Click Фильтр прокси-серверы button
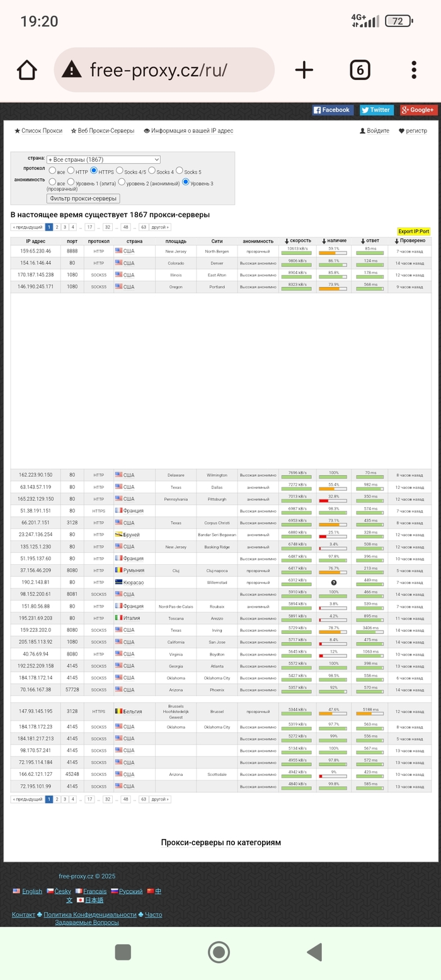This screenshot has height=980, width=441. (83, 198)
